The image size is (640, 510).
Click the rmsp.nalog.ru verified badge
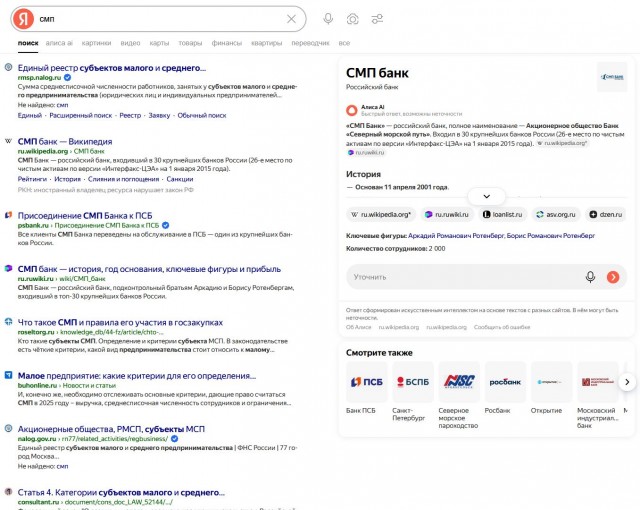pos(68,78)
